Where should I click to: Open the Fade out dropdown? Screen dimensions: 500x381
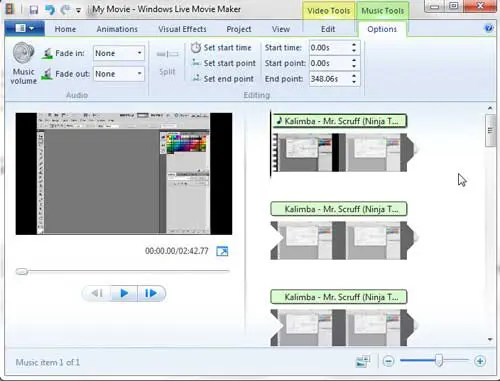click(x=119, y=74)
